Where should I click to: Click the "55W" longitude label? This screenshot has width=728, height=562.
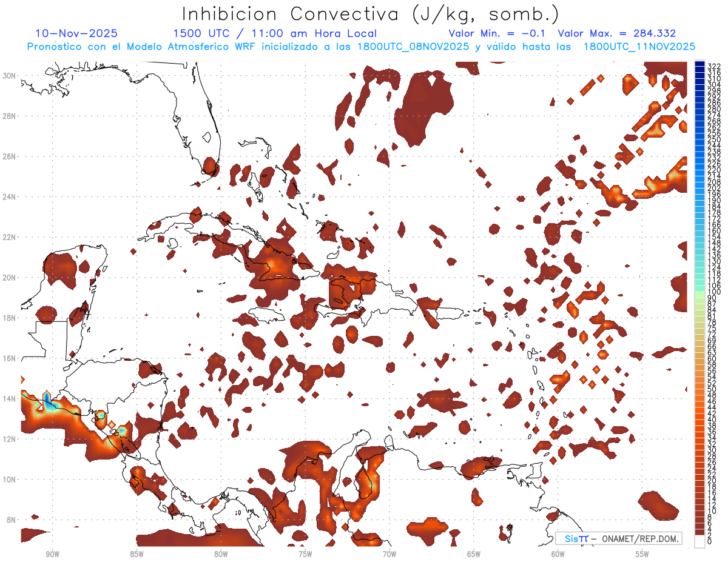tap(642, 554)
